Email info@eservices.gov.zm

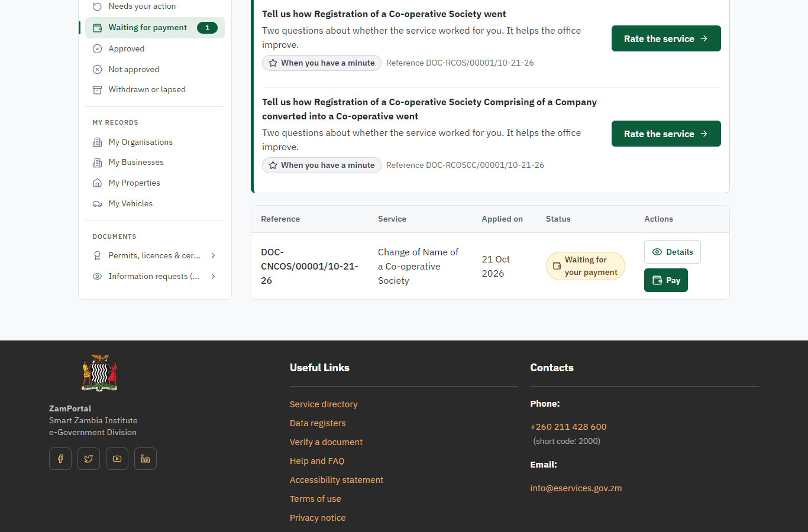pyautogui.click(x=576, y=488)
